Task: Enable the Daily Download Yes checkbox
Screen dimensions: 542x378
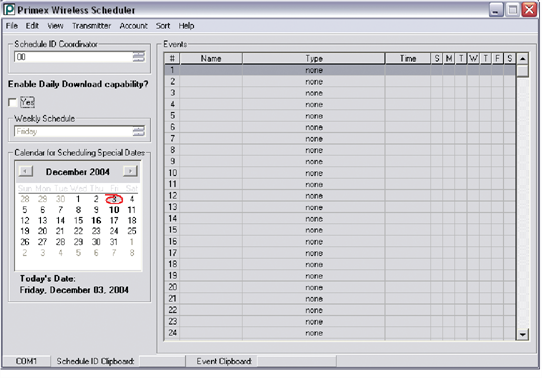Action: tap(12, 102)
